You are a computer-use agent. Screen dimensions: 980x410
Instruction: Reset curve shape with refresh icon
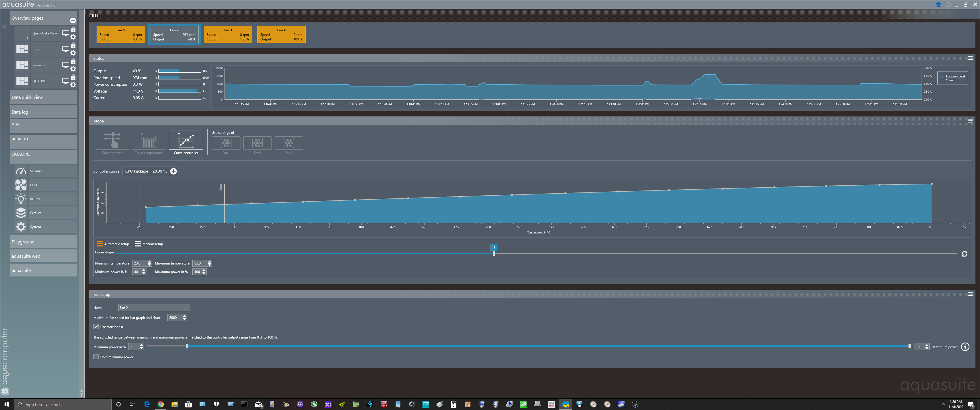click(x=964, y=254)
